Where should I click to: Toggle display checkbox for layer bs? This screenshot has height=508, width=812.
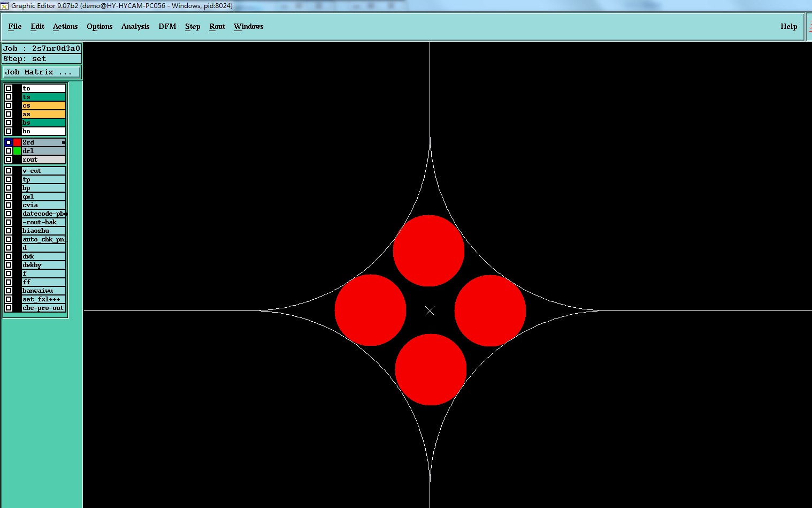9,123
